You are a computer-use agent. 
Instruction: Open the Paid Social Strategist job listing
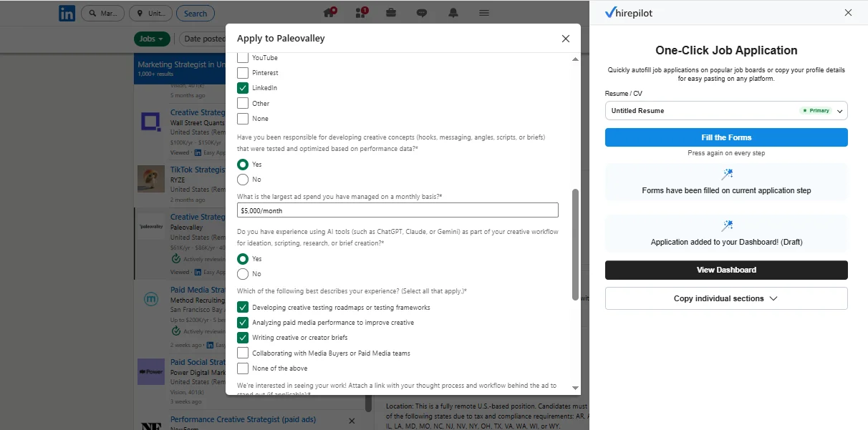[198, 362]
